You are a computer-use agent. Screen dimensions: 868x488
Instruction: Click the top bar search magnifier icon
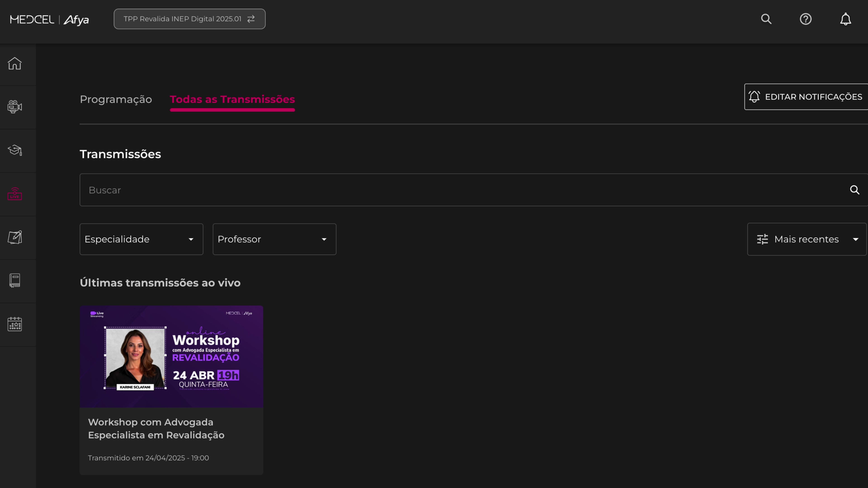click(766, 19)
